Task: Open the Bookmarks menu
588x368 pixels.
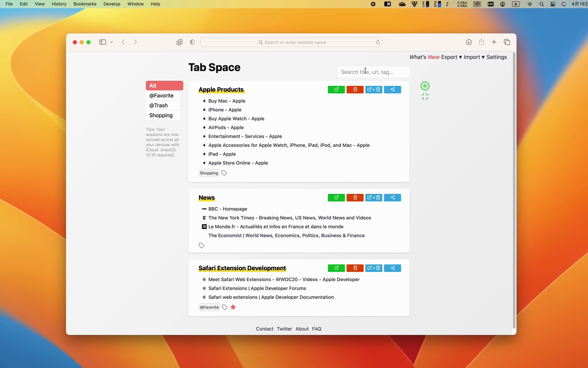Action: click(85, 4)
